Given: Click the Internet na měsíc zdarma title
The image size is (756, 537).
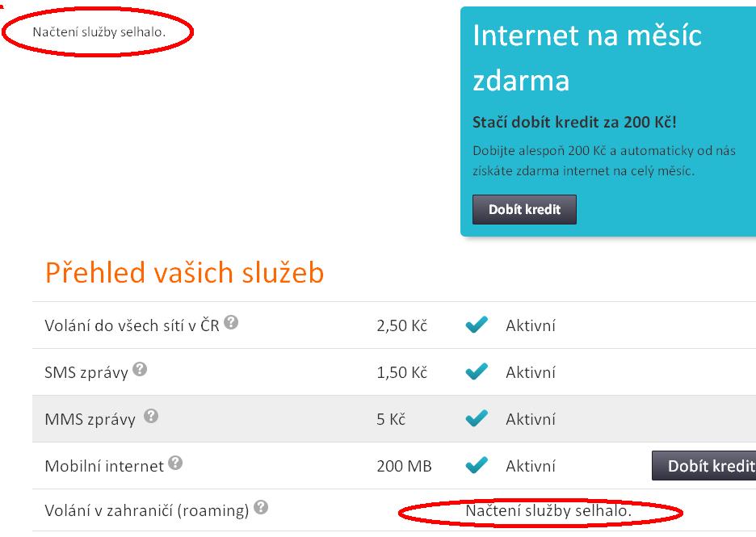Looking at the screenshot, I should [x=586, y=57].
